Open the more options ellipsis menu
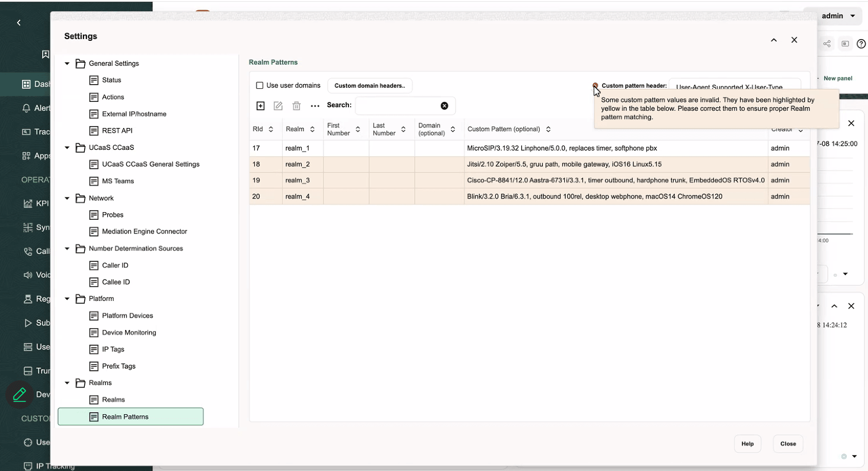Viewport: 868px width, 471px height. click(315, 106)
